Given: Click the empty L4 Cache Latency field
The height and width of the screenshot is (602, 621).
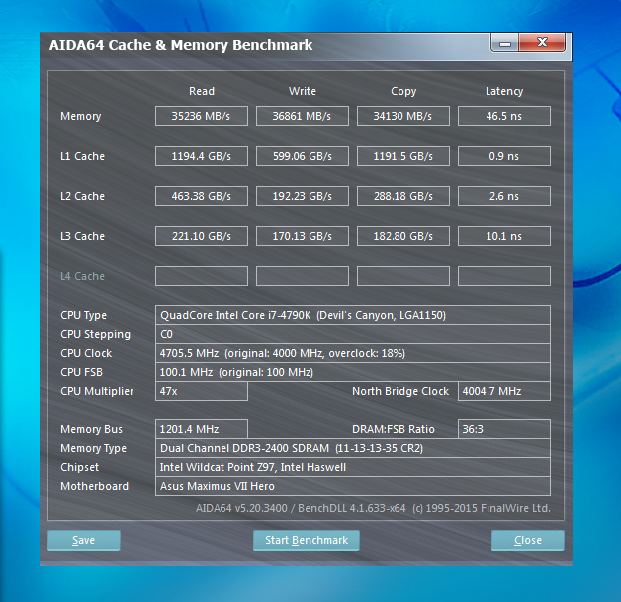Looking at the screenshot, I should (504, 276).
